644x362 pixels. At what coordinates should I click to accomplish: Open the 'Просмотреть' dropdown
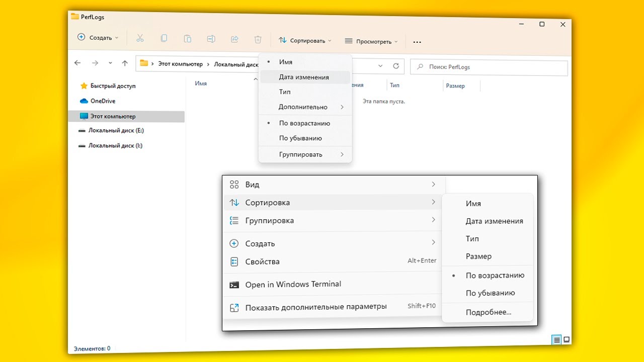point(371,41)
